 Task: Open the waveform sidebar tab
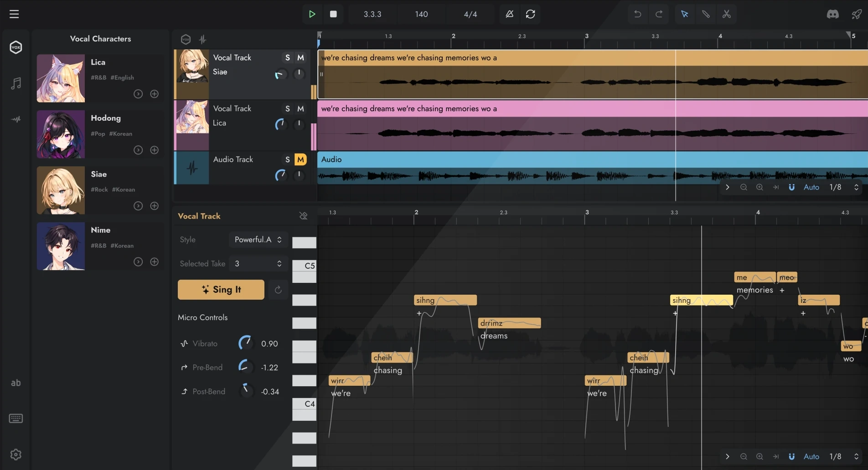16,119
